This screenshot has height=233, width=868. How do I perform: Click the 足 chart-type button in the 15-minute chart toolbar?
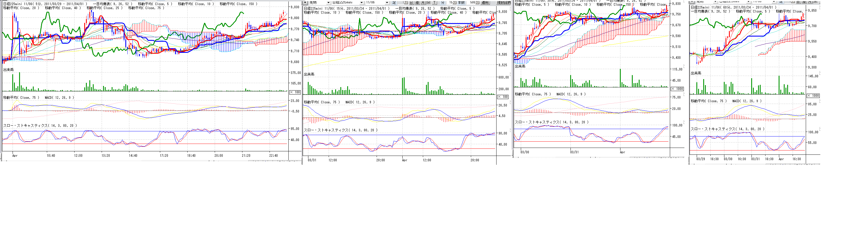(x=394, y=2)
